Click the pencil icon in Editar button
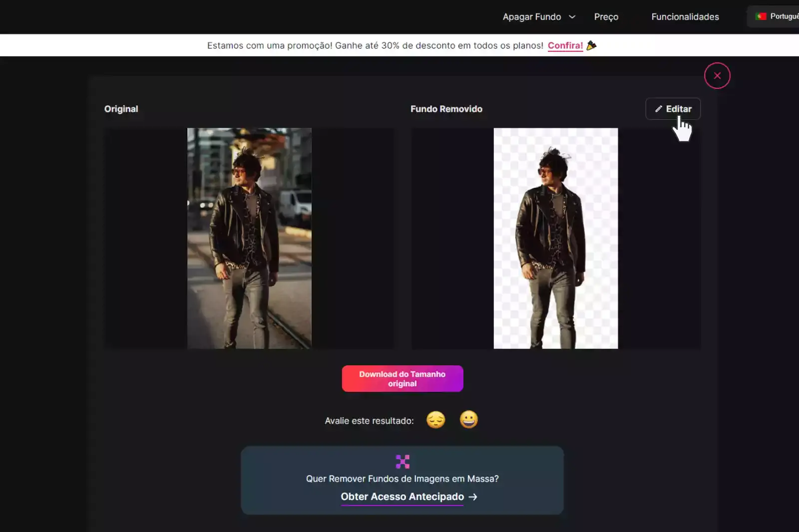Screen dimensions: 799x532 click(x=659, y=109)
